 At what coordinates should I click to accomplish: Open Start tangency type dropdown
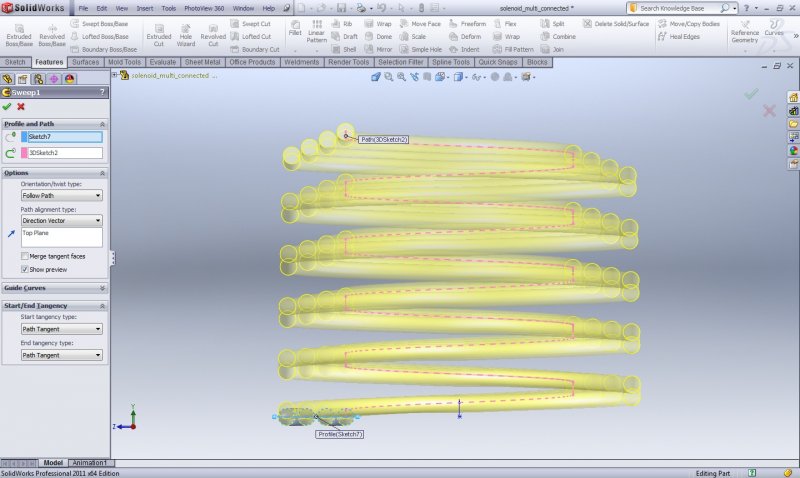61,328
